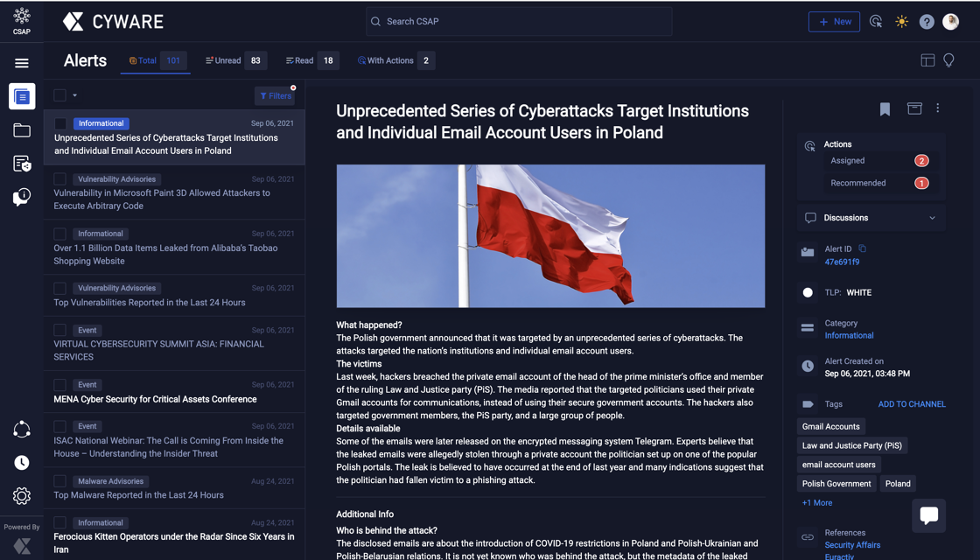Toggle the sun light-theme icon
This screenshot has width=980, height=560.
click(901, 22)
